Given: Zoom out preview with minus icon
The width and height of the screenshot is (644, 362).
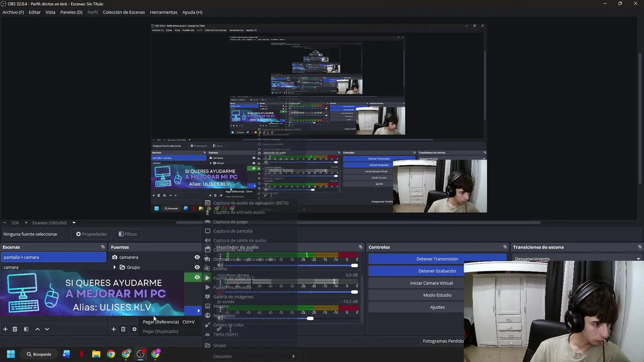Looking at the screenshot, I should tap(5, 223).
